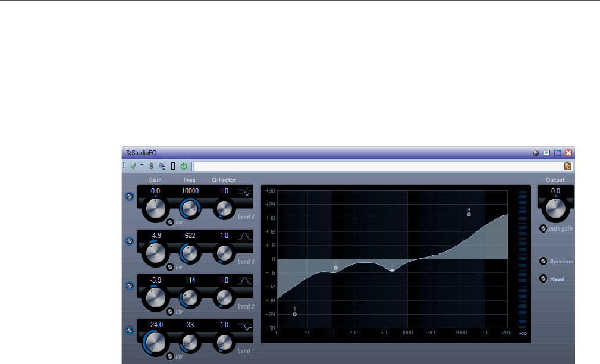Toggle band 3 on/off button

click(130, 241)
